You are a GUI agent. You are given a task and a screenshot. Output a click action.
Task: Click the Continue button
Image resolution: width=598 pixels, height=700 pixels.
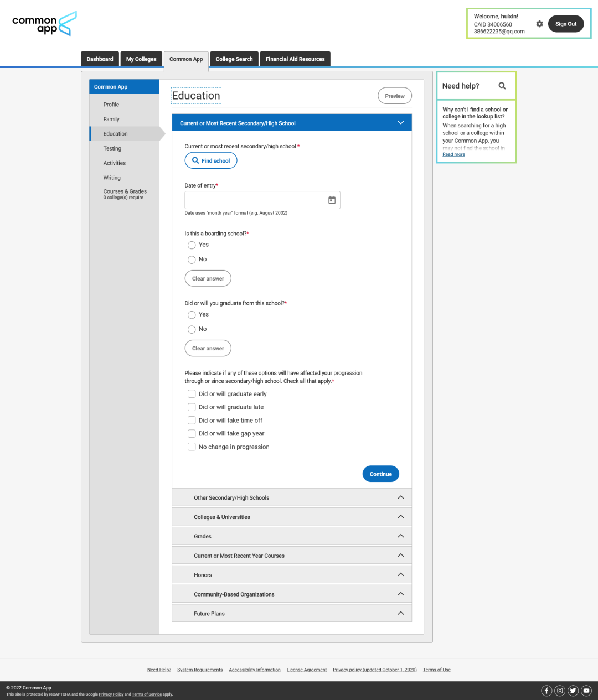[x=381, y=474]
